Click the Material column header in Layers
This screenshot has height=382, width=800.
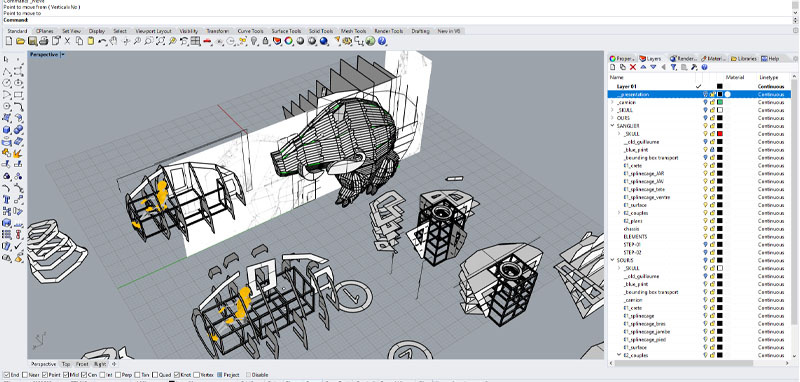click(735, 78)
